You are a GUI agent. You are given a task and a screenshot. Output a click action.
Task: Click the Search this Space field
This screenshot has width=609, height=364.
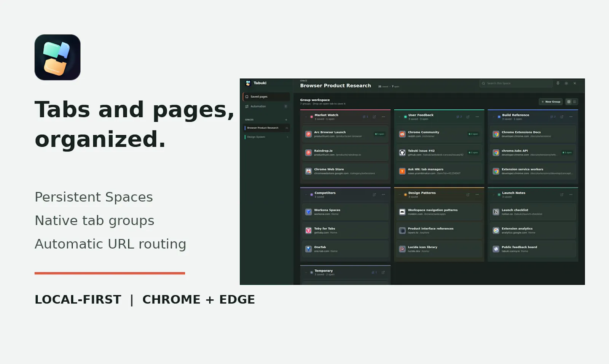click(x=516, y=83)
